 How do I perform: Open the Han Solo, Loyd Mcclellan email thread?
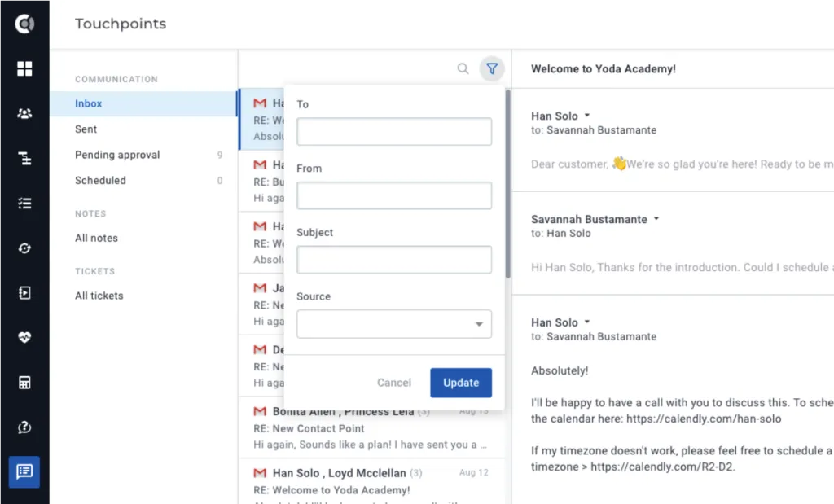(x=371, y=481)
